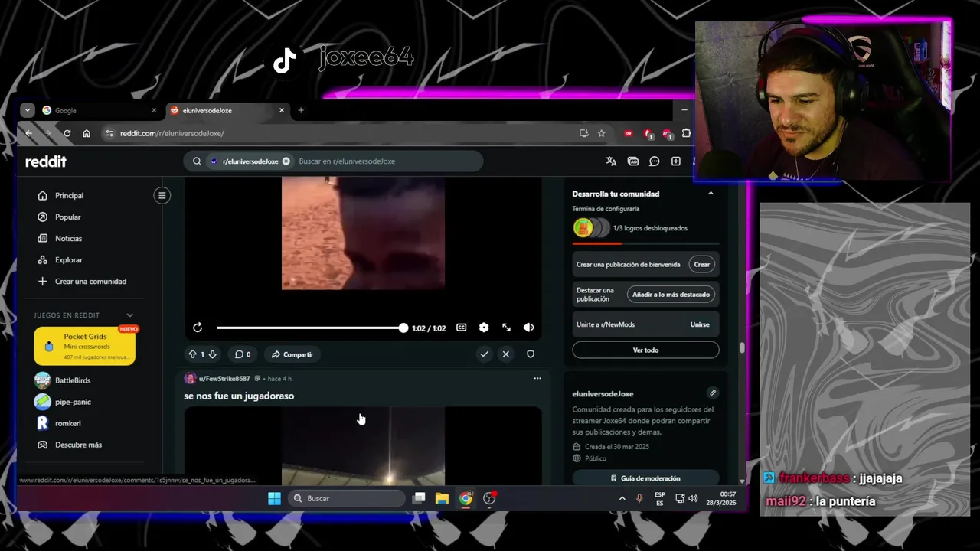Open the Reddit advertise icon
Viewport: 980px width, 551px height.
point(632,161)
